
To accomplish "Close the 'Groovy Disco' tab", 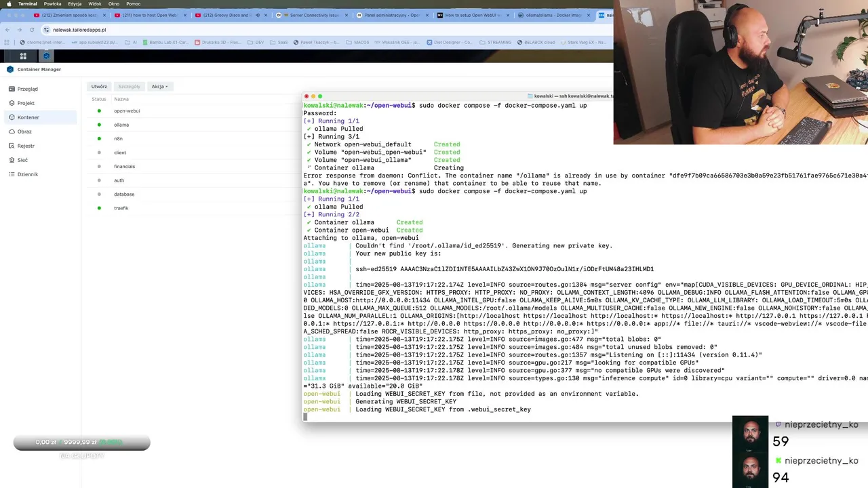I will click(265, 15).
